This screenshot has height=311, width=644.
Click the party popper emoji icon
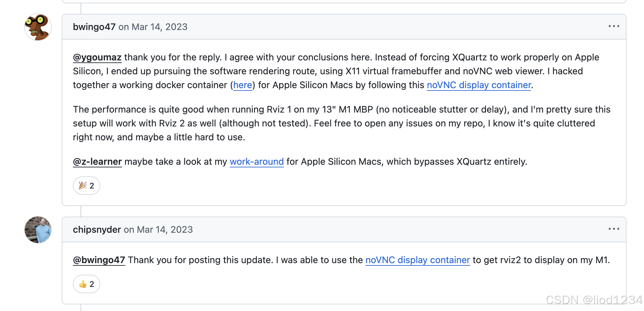tap(83, 186)
